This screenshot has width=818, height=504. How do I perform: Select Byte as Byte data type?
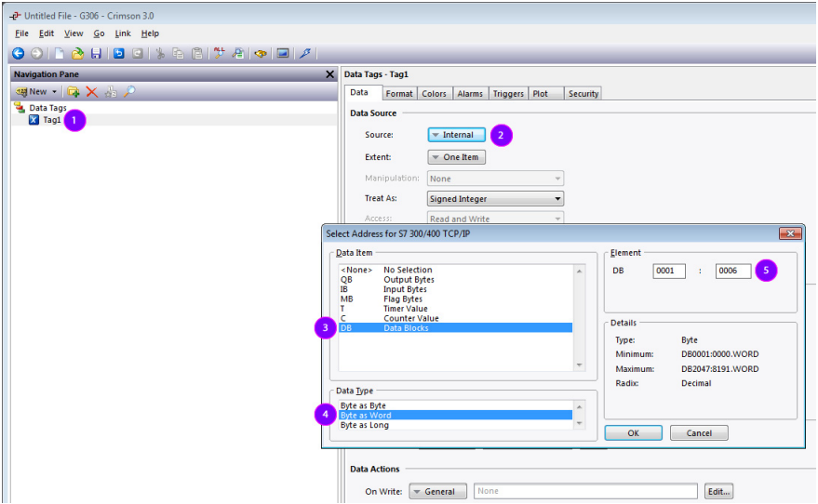point(455,405)
